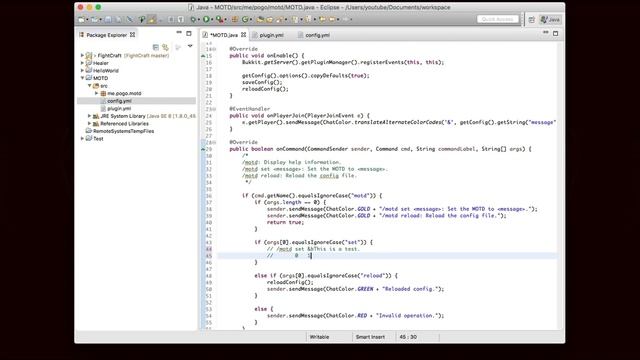The width and height of the screenshot is (640, 360).
Task: Expand the me.pogo.motd package
Action: click(97, 93)
